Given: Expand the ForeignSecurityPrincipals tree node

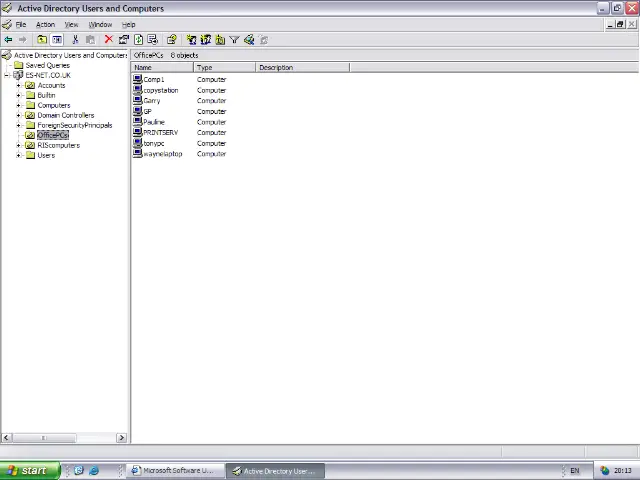Looking at the screenshot, I should coord(18,125).
